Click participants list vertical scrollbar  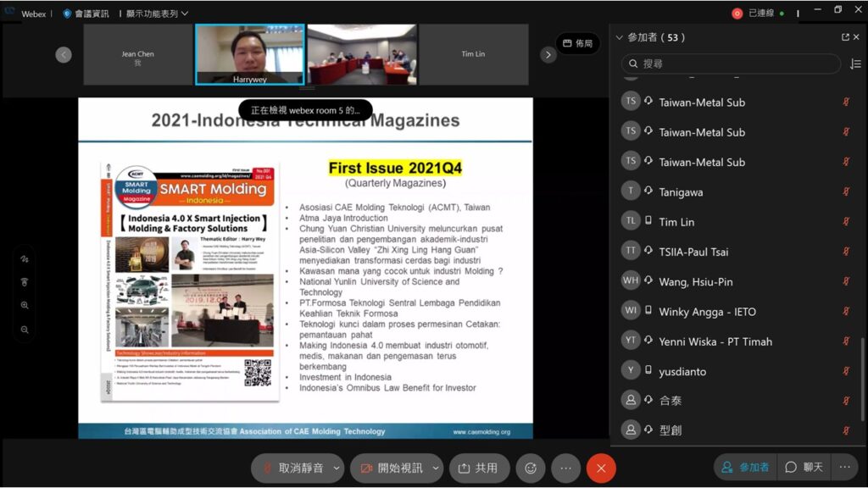coord(862,379)
